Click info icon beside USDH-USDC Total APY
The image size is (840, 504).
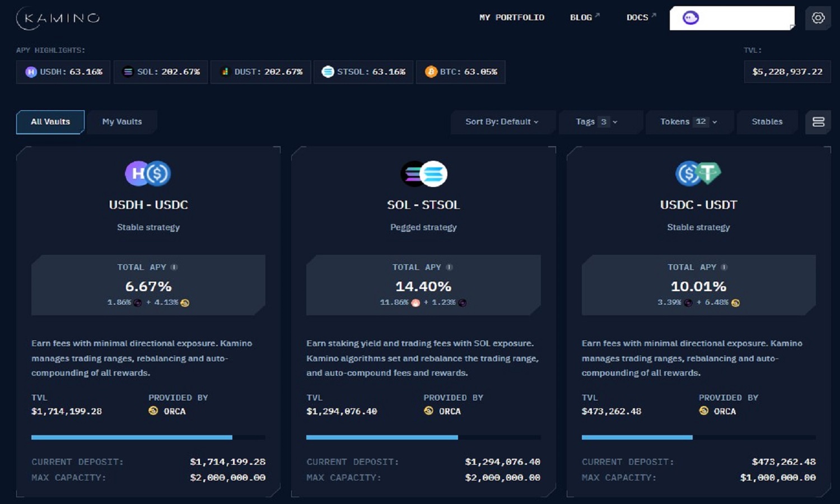coord(174,267)
